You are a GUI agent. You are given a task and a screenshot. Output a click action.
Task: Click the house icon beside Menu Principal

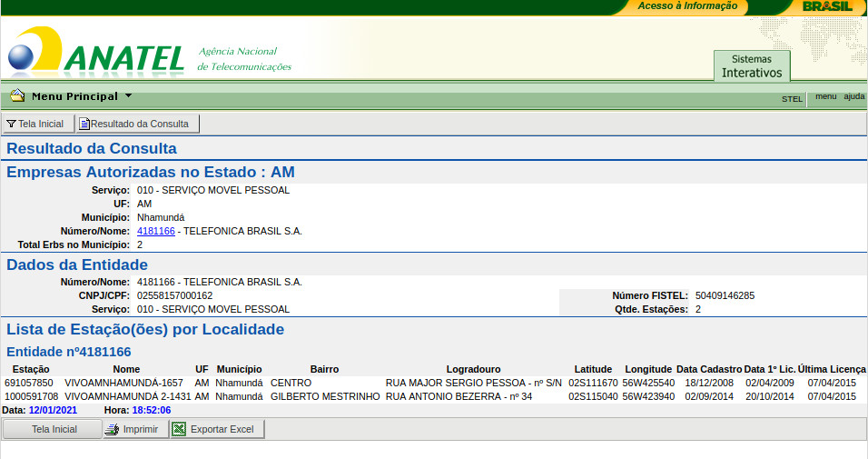17,95
